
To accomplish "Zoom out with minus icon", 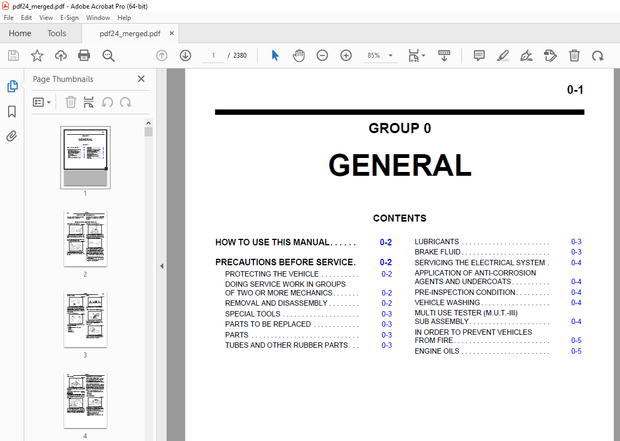I will pyautogui.click(x=322, y=55).
